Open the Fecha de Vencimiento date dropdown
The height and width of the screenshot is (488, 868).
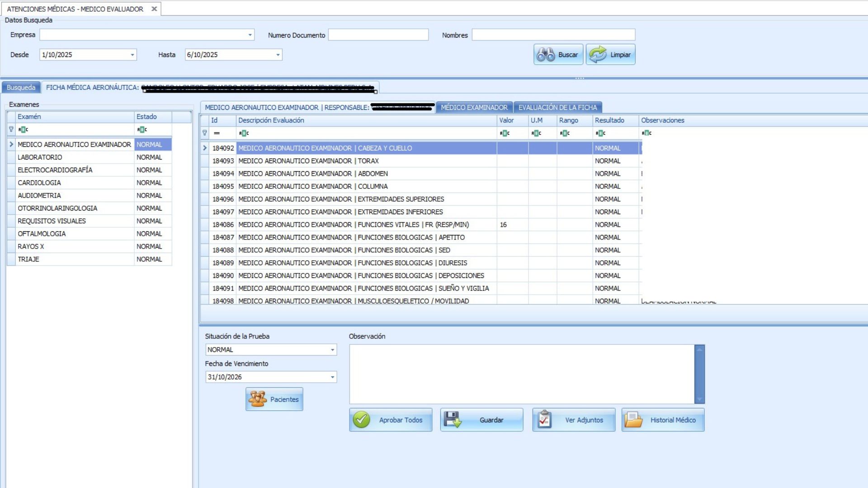pyautogui.click(x=333, y=377)
